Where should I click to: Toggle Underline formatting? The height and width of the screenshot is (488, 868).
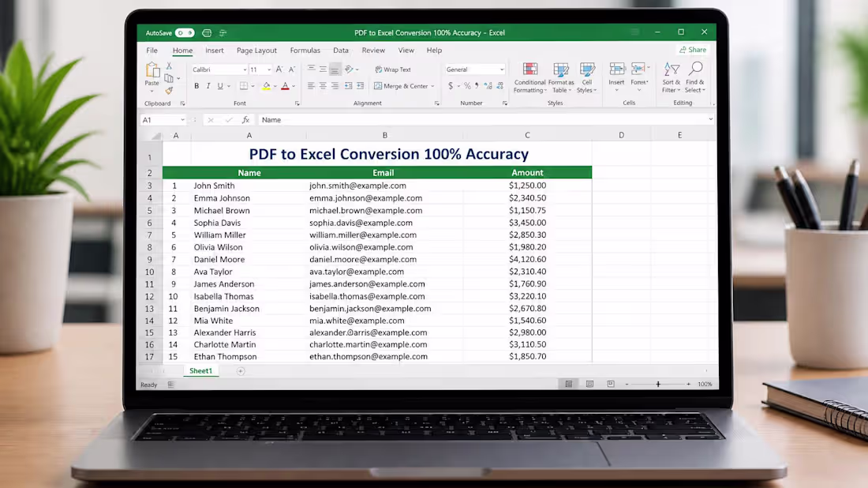[x=220, y=86]
